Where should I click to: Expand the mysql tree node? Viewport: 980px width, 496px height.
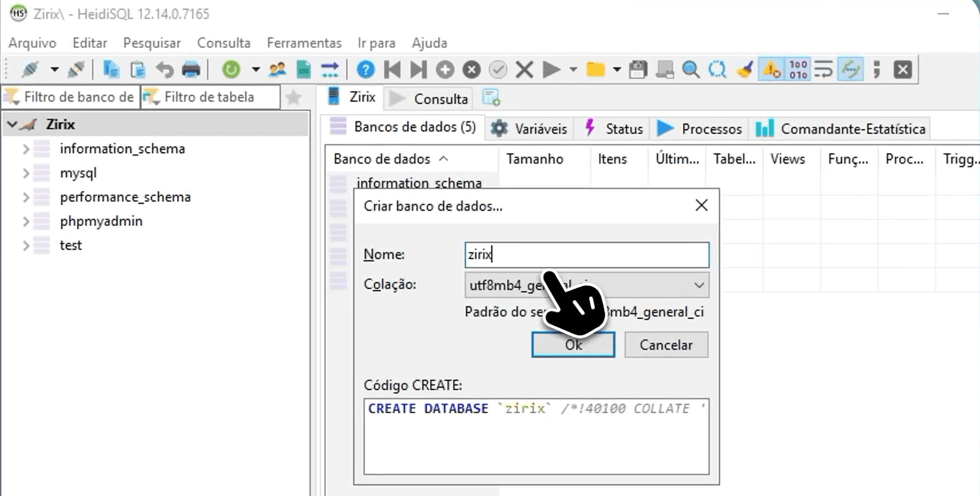pyautogui.click(x=26, y=173)
